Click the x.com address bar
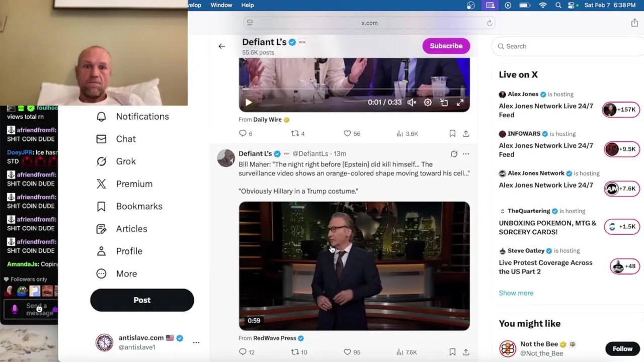The width and height of the screenshot is (644, 362). pyautogui.click(x=369, y=23)
